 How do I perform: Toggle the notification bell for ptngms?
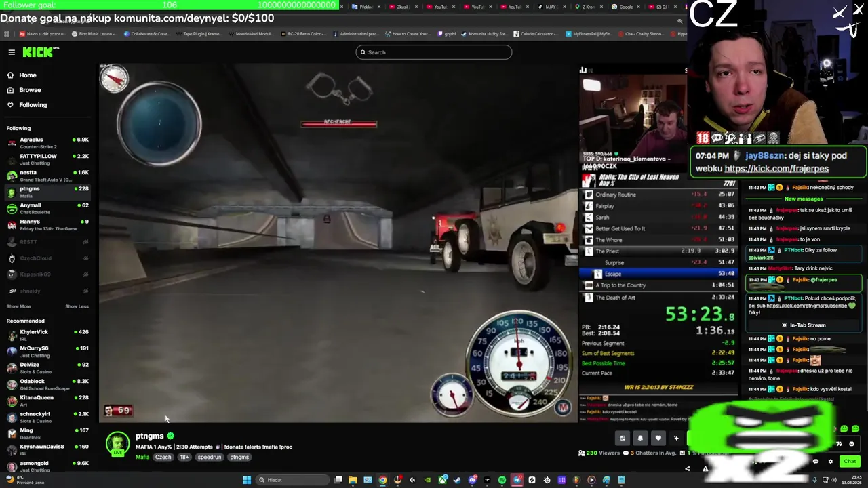(640, 438)
